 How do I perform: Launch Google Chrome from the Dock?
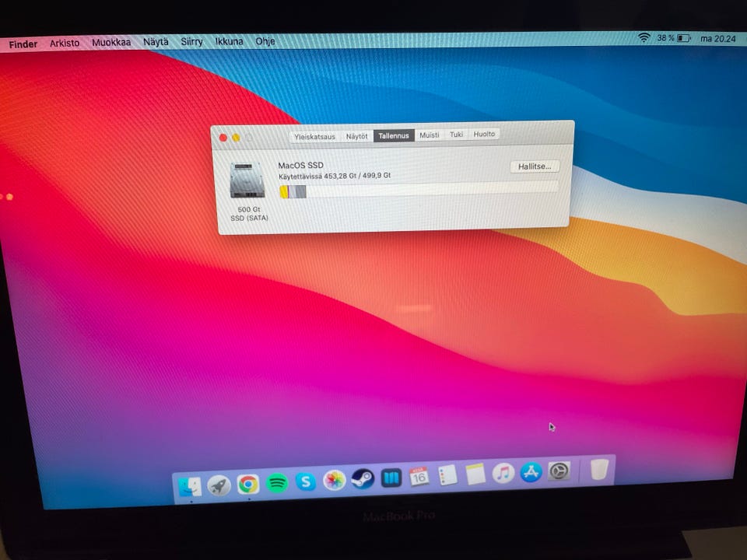248,485
